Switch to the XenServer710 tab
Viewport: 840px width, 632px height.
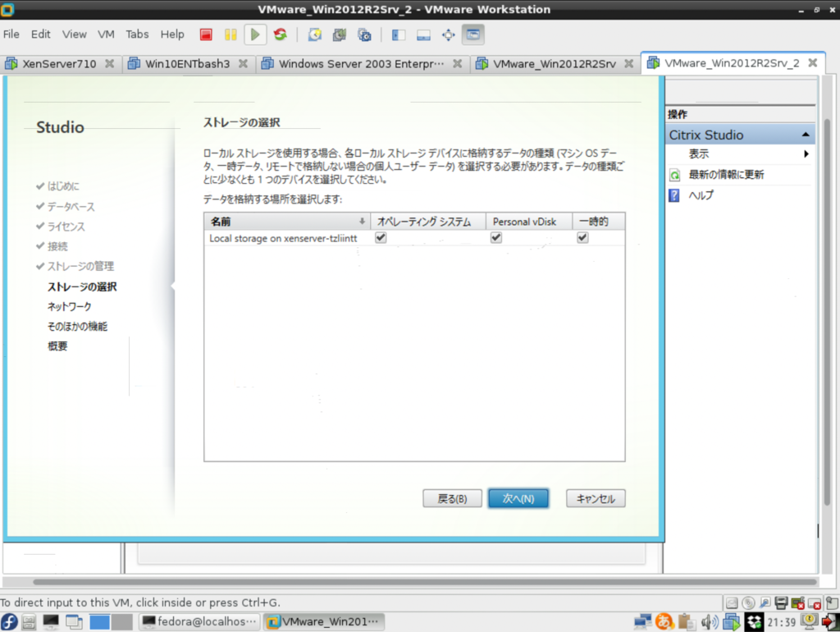59,64
